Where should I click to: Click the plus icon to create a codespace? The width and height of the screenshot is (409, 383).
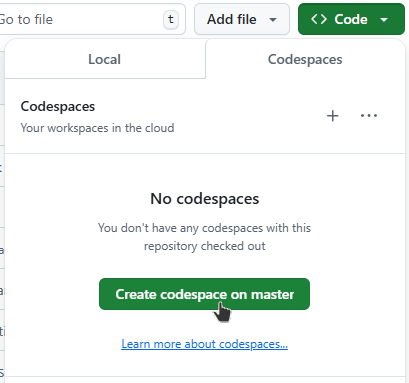[332, 116]
